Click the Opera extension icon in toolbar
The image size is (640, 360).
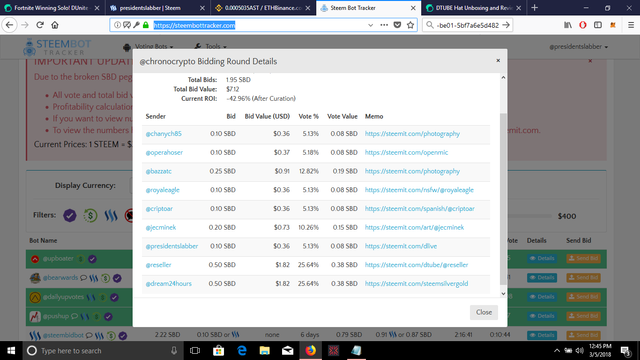pos(583,25)
